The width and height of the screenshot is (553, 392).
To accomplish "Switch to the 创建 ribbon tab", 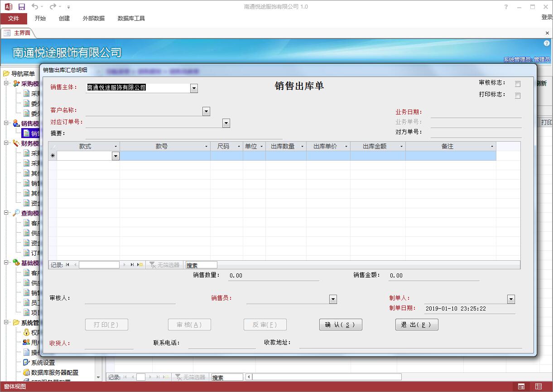I will point(64,19).
